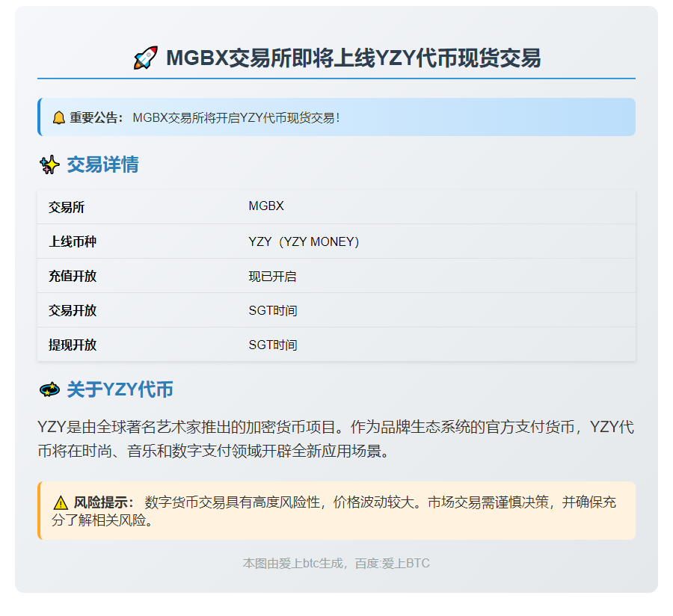Click the blue announcement banner
This screenshot has height=616, width=673.
click(x=336, y=117)
